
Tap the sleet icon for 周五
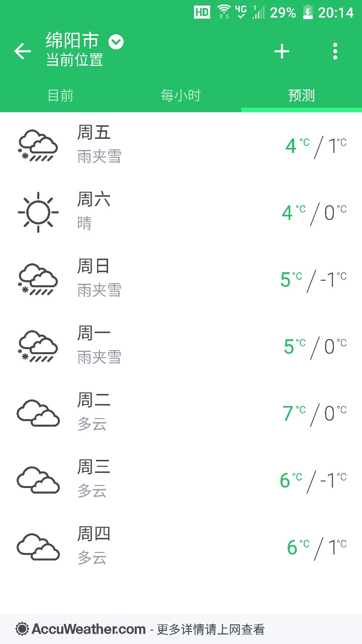(38, 145)
